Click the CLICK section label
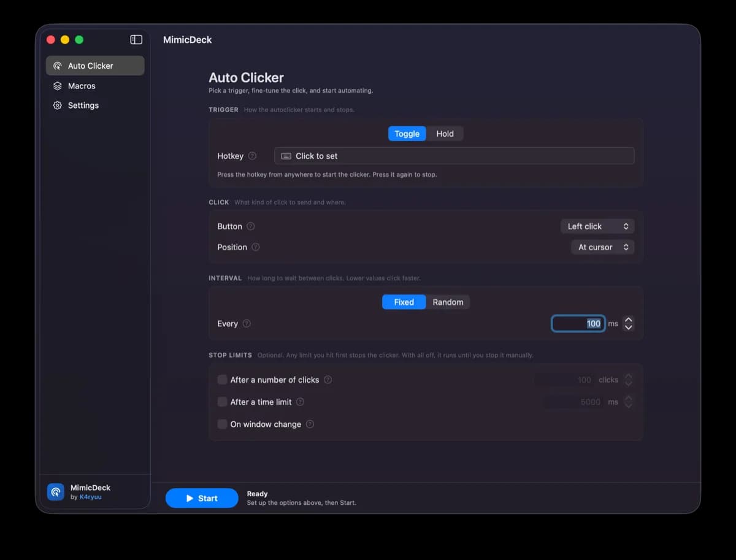The width and height of the screenshot is (736, 560). tap(219, 202)
